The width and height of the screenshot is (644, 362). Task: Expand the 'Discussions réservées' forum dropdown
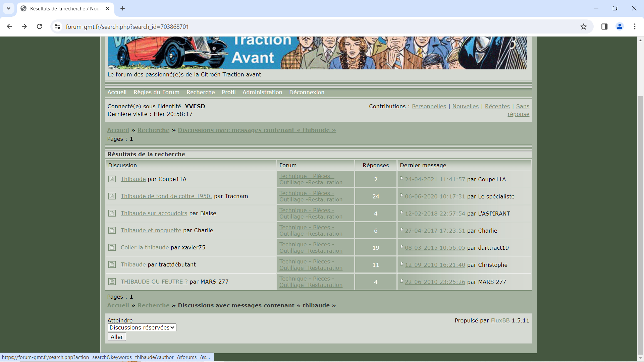tap(142, 327)
